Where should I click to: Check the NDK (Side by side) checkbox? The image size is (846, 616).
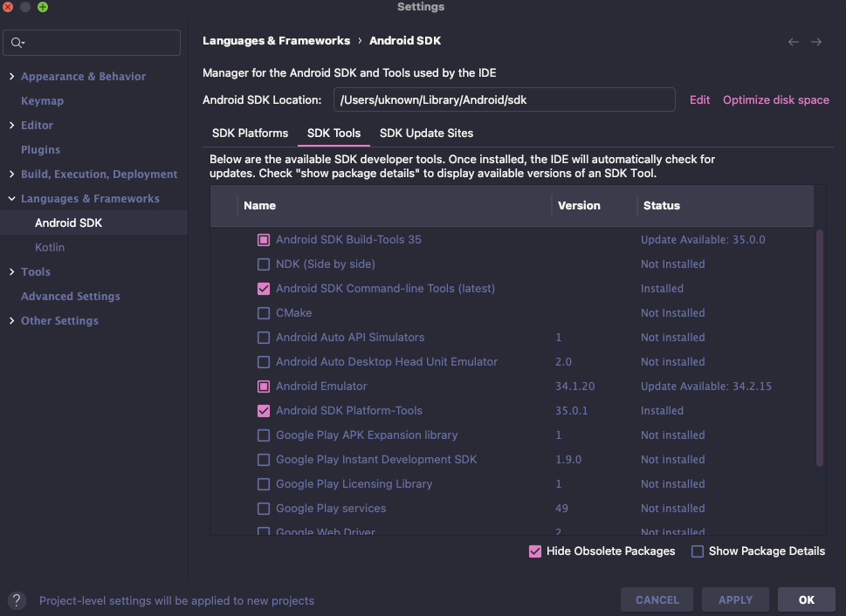264,264
